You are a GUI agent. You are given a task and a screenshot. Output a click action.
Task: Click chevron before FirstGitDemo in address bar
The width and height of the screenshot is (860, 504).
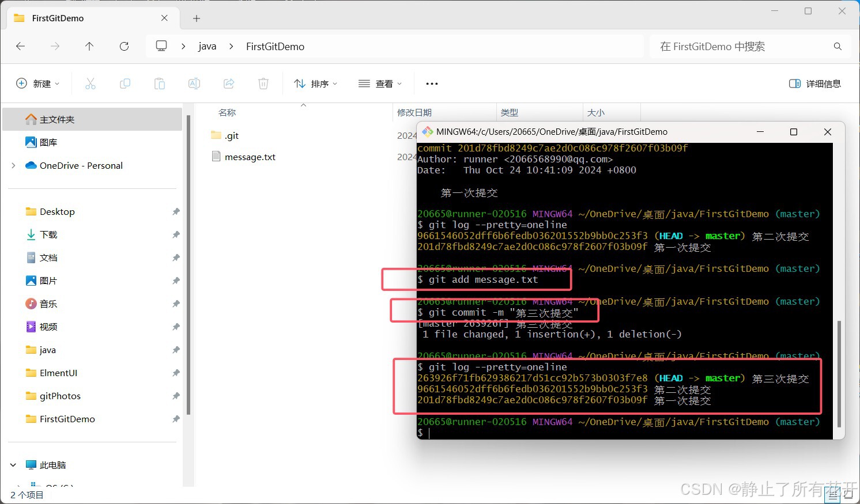pyautogui.click(x=231, y=46)
